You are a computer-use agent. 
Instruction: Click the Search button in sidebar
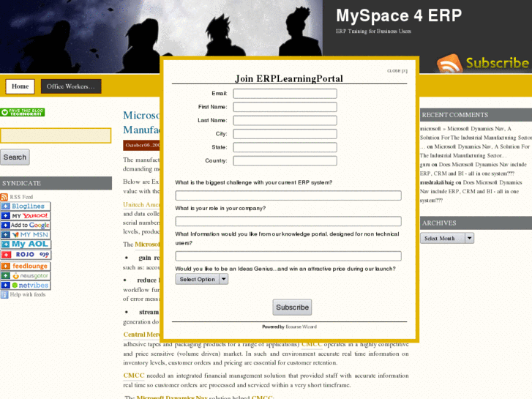click(x=15, y=157)
